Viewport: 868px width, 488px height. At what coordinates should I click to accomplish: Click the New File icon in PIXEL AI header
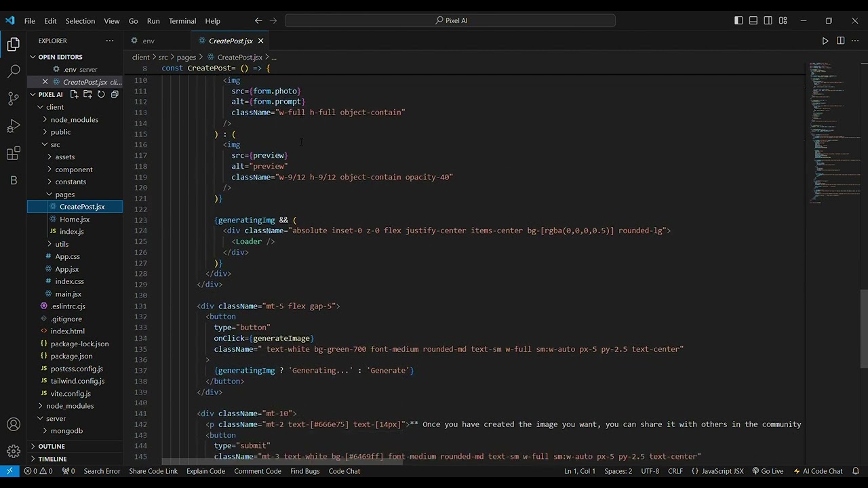tap(74, 94)
